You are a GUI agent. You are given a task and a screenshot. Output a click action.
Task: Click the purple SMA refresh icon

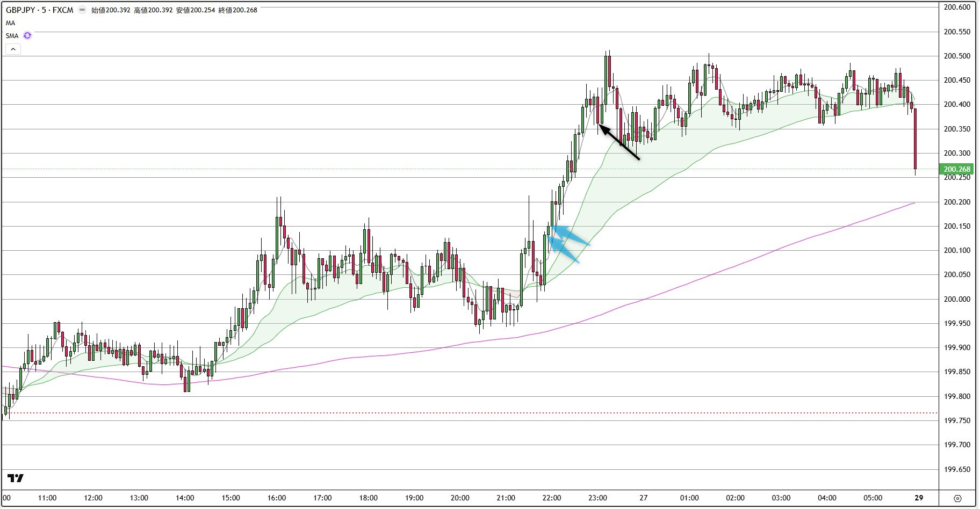(x=27, y=36)
